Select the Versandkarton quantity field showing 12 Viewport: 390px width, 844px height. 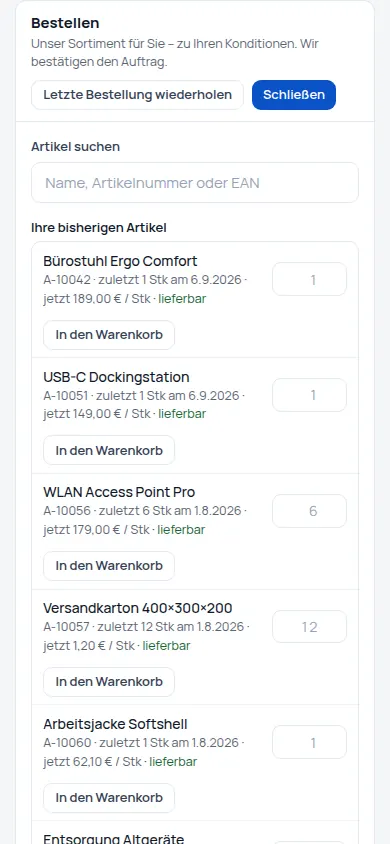coord(309,627)
